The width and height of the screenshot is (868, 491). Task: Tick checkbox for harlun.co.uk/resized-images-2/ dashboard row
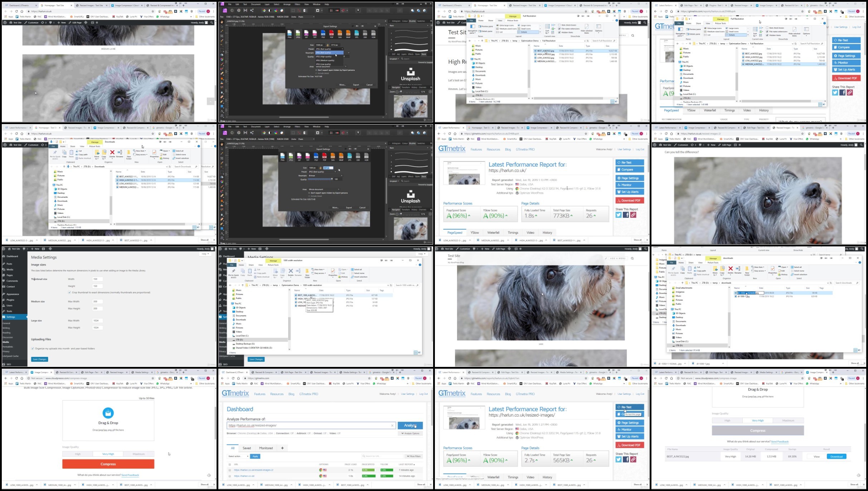(x=230, y=470)
